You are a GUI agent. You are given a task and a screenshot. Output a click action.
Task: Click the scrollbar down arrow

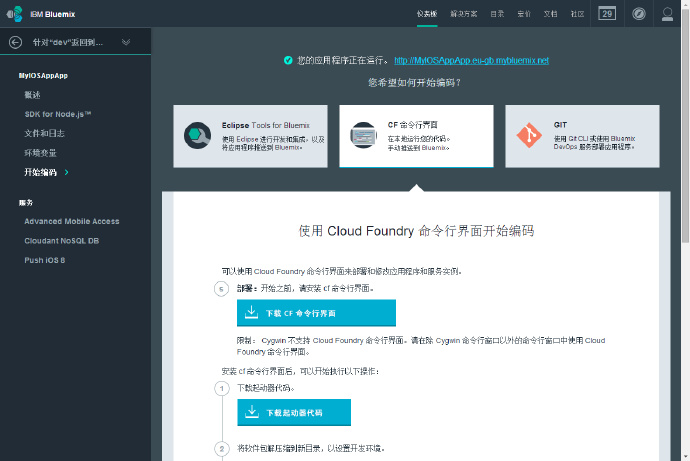[685, 457]
